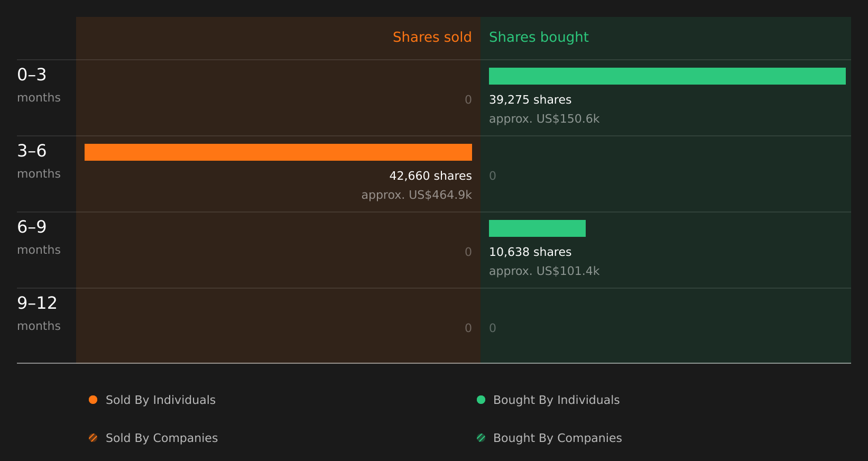Click the 9–12 months row label
The image size is (868, 461).
39,314
